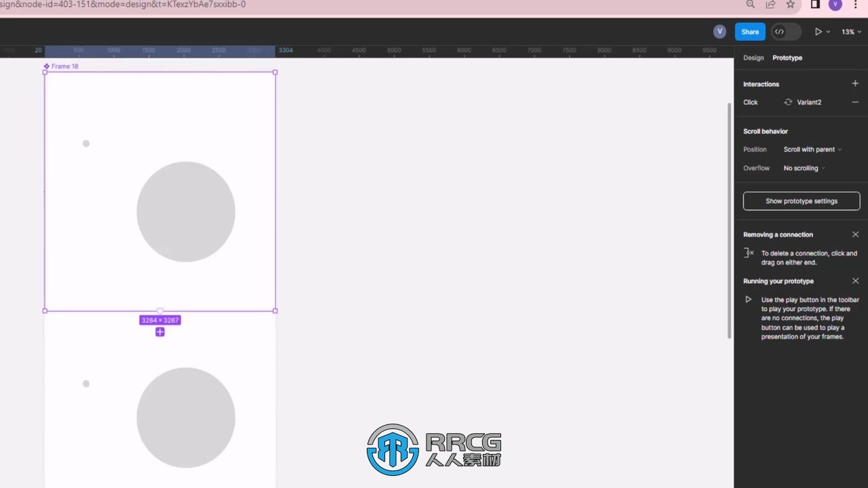Toggle Dev Mode switch
Image resolution: width=868 pixels, height=488 pixels.
[786, 32]
